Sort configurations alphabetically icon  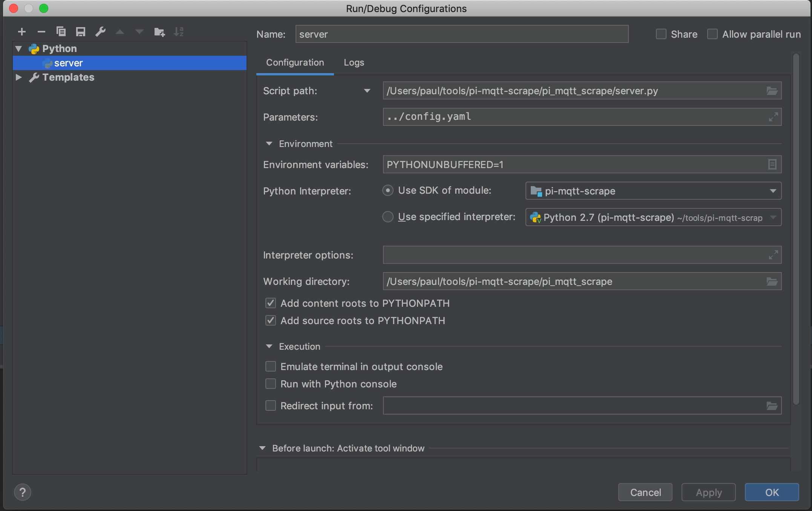tap(179, 32)
